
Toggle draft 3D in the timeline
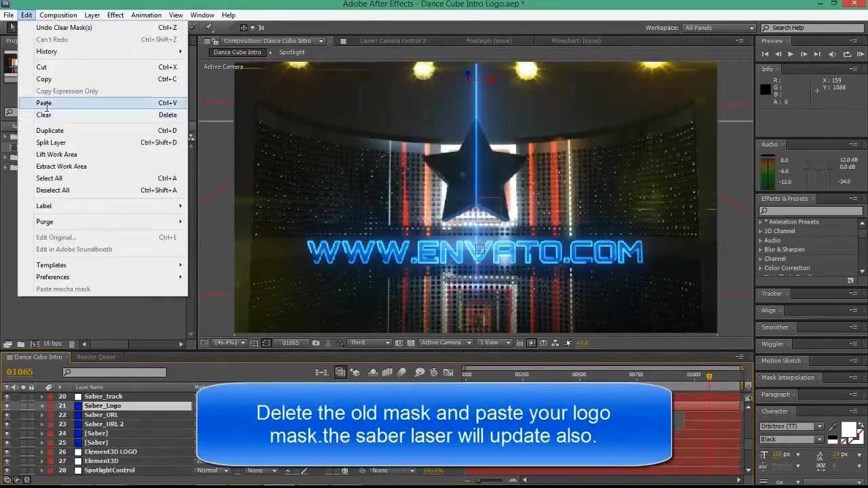click(355, 372)
